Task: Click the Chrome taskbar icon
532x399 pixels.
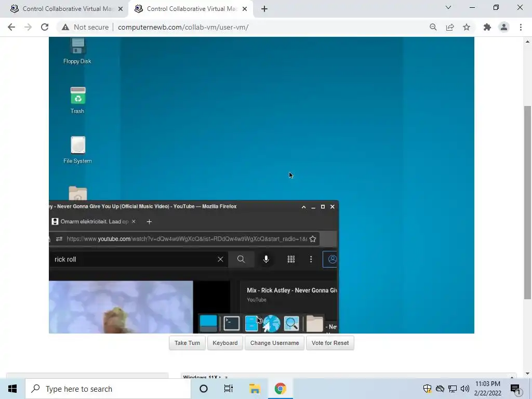Action: click(x=280, y=389)
